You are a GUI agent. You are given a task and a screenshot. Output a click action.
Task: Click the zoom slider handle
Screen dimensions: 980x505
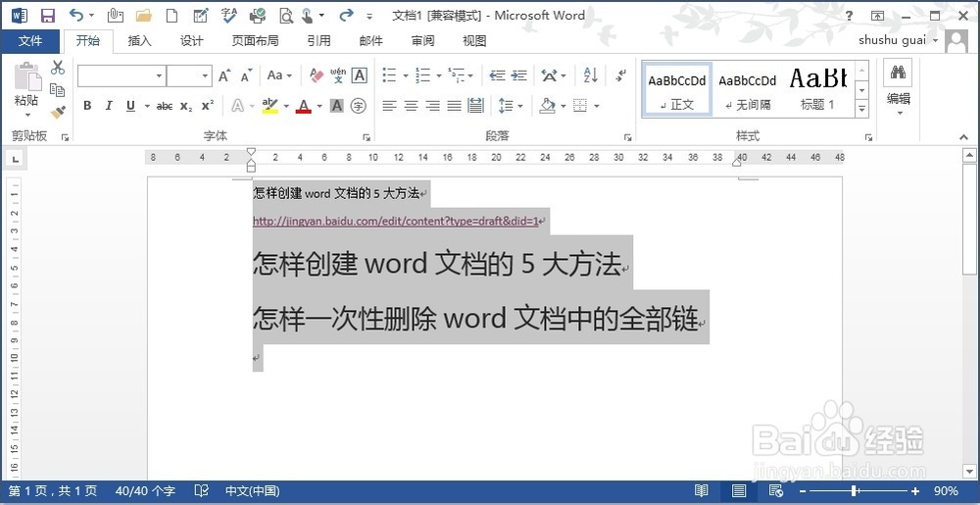[x=855, y=491]
